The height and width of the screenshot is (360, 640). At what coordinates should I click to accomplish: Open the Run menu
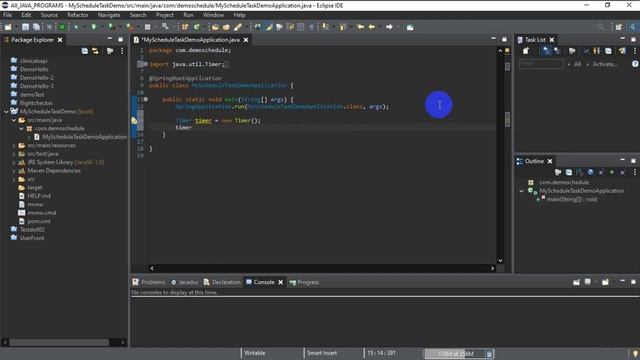click(188, 15)
